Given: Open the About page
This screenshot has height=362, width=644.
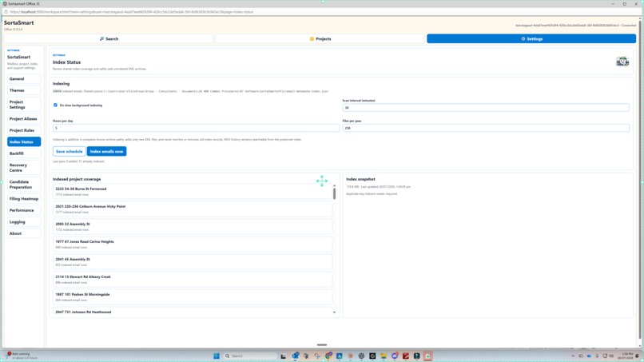Looking at the screenshot, I should tap(24, 233).
